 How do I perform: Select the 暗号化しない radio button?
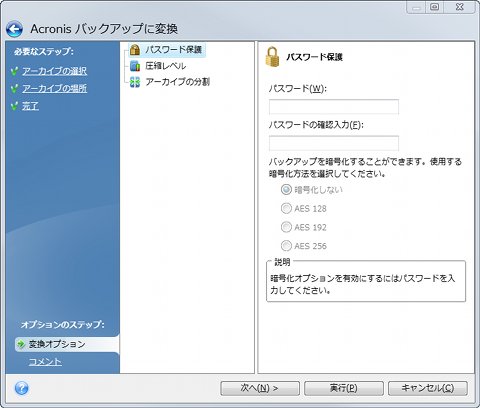coord(286,190)
